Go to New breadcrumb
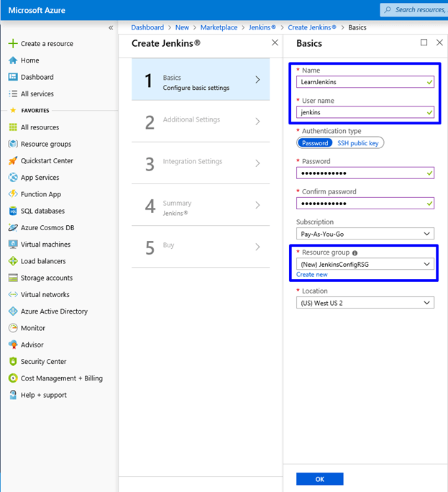This screenshot has width=448, height=492. pos(182,27)
